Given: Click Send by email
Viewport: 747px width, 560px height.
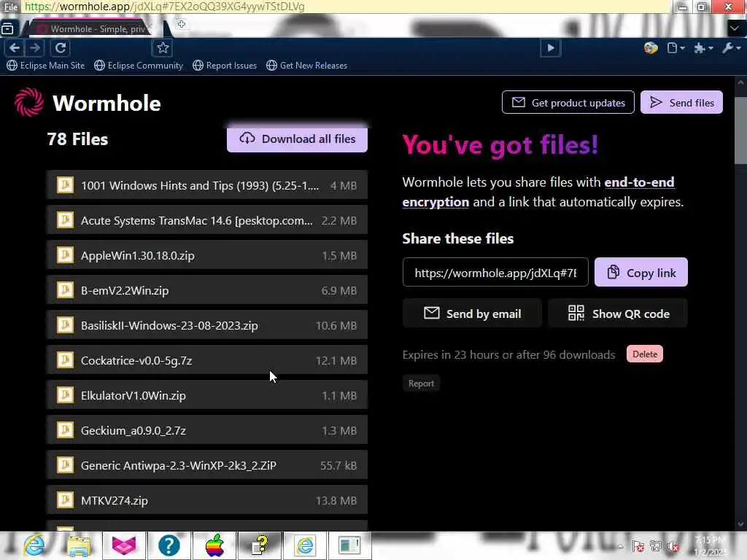Looking at the screenshot, I should 472,314.
